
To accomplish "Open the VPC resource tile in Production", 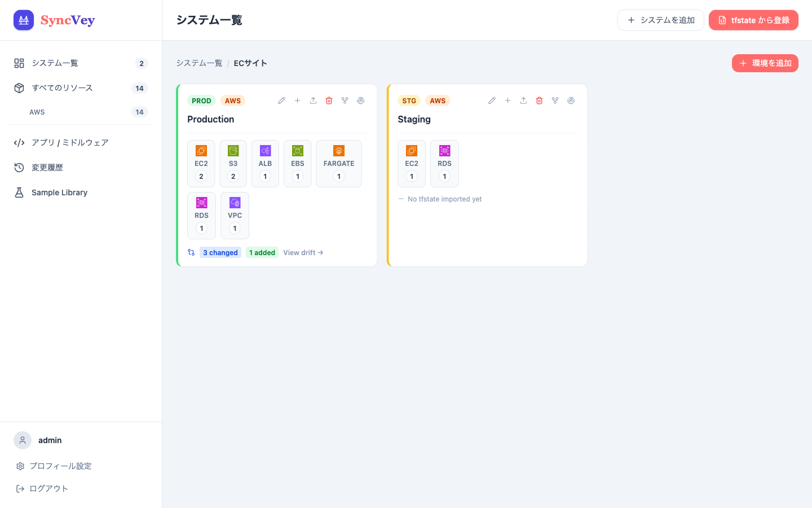I will tap(235, 216).
